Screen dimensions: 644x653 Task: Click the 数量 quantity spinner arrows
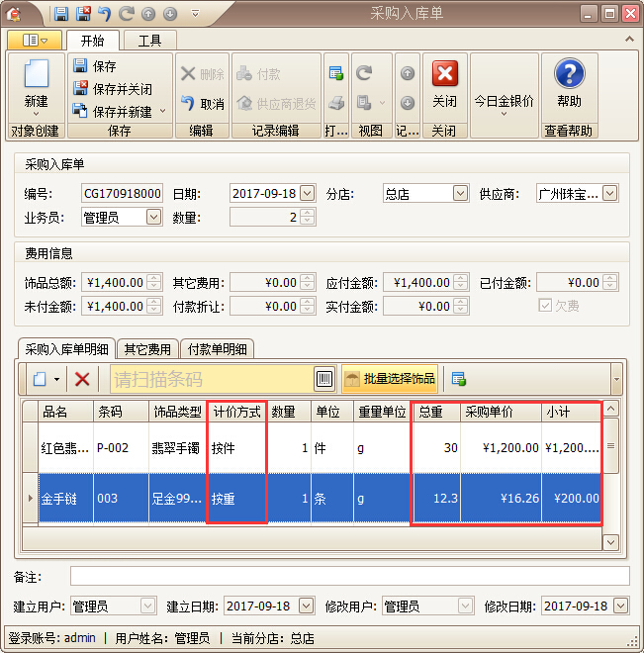click(x=307, y=217)
